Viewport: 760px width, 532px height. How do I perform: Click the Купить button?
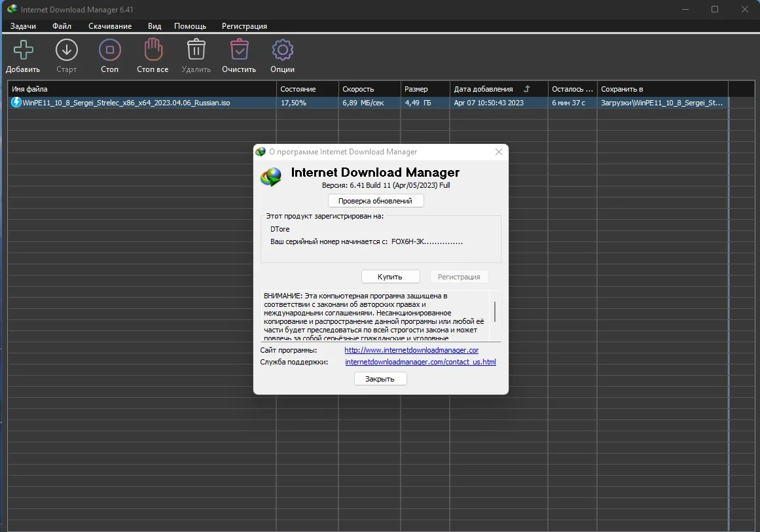pos(390,277)
